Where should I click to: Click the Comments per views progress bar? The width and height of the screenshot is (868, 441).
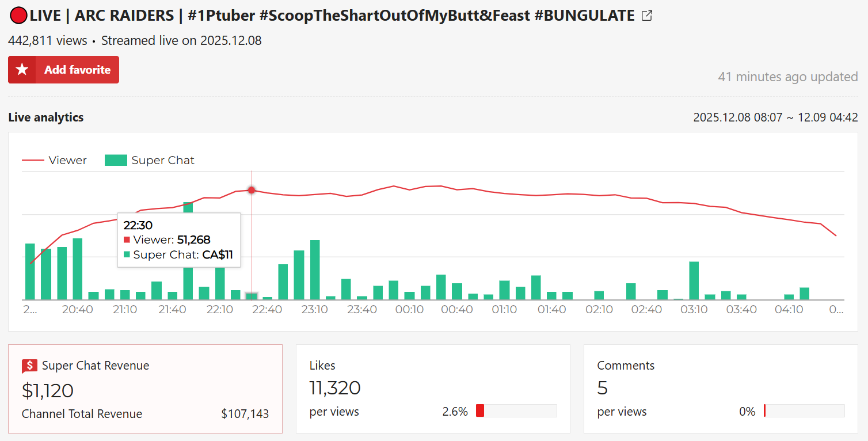click(x=804, y=411)
